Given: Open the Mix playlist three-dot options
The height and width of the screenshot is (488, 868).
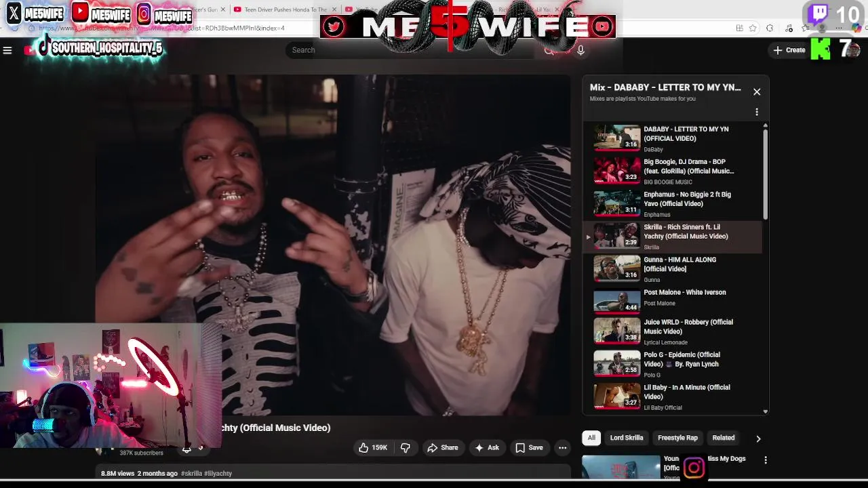Looking at the screenshot, I should (757, 112).
